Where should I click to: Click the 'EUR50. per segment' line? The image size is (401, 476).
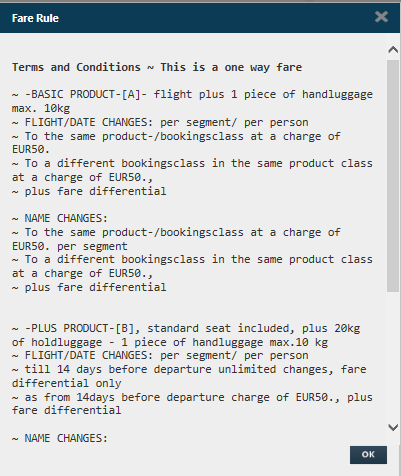[70, 246]
